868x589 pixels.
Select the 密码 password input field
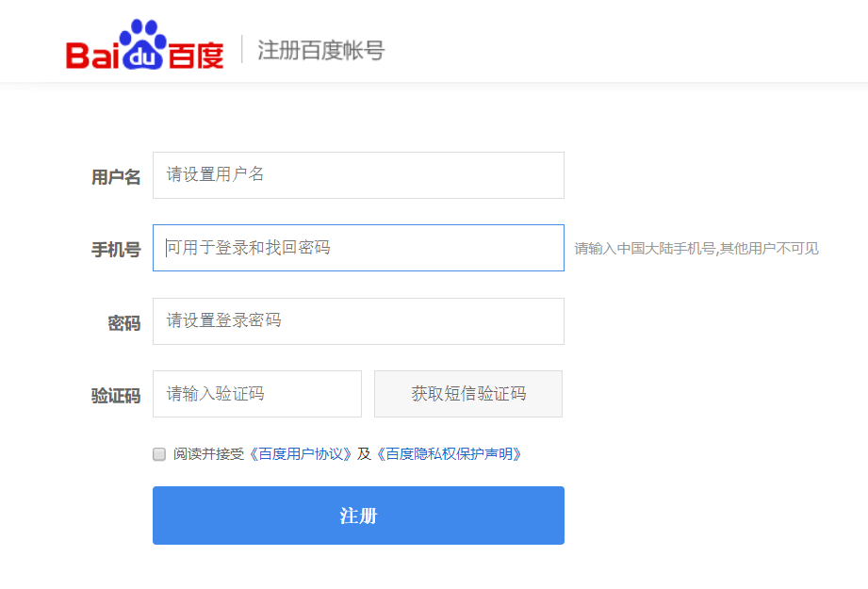[x=358, y=321]
